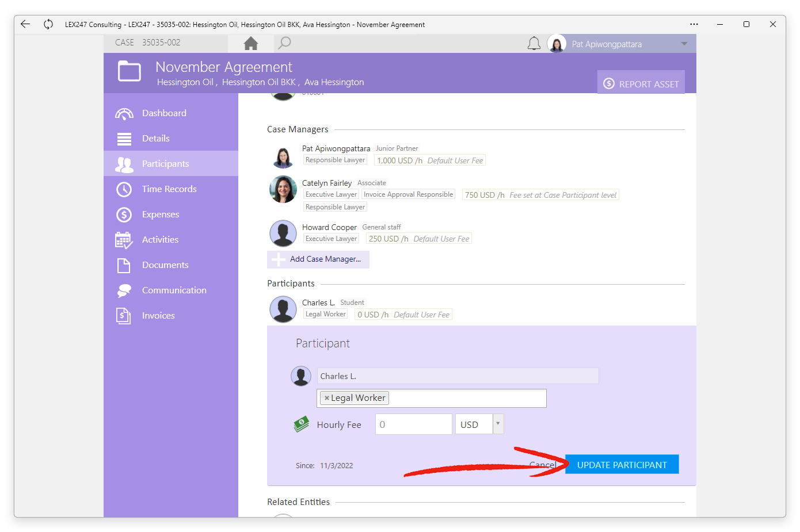Click the Invoice Approval Responsible tag

tap(408, 194)
